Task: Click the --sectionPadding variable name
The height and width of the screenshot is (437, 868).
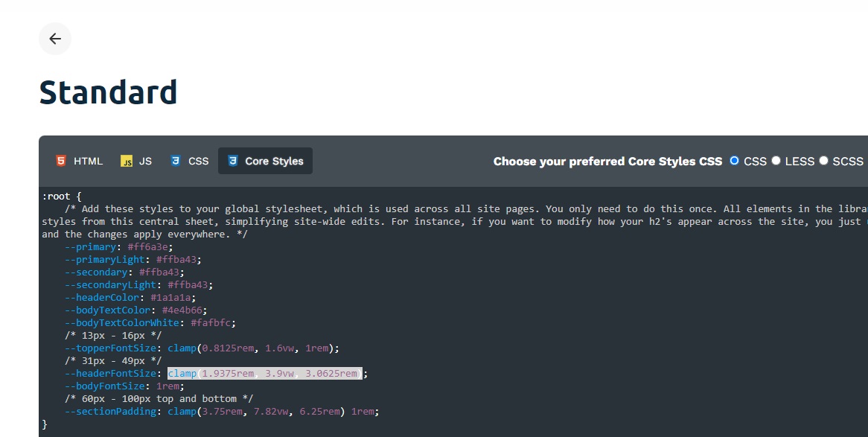Action: point(110,412)
